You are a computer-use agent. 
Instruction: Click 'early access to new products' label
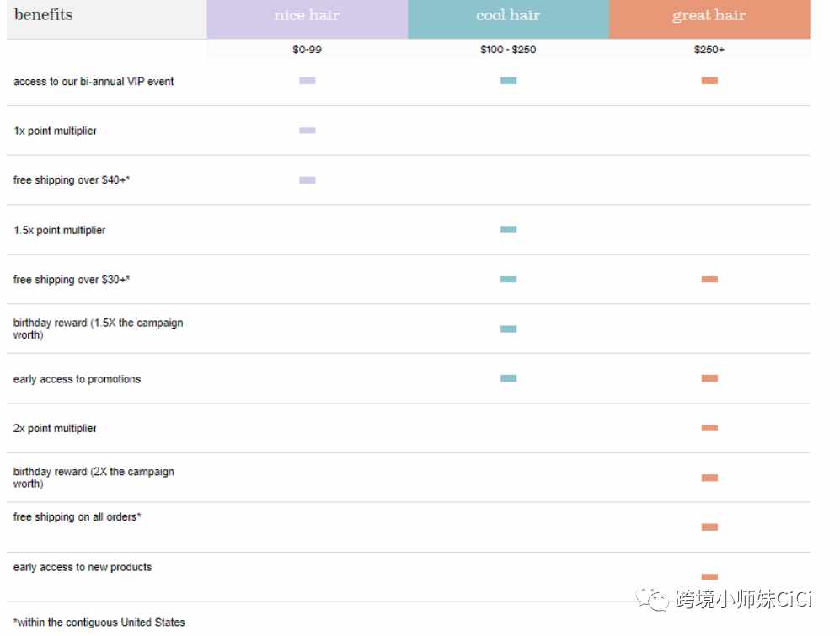[83, 567]
